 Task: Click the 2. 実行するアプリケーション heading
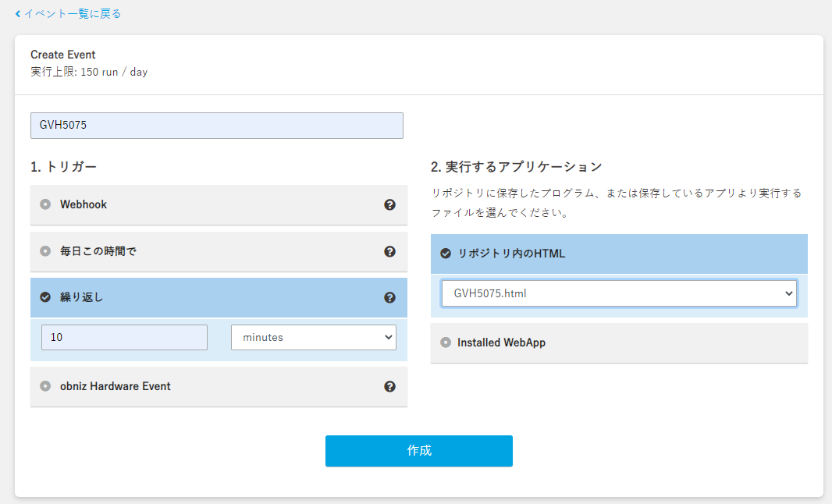tap(516, 167)
